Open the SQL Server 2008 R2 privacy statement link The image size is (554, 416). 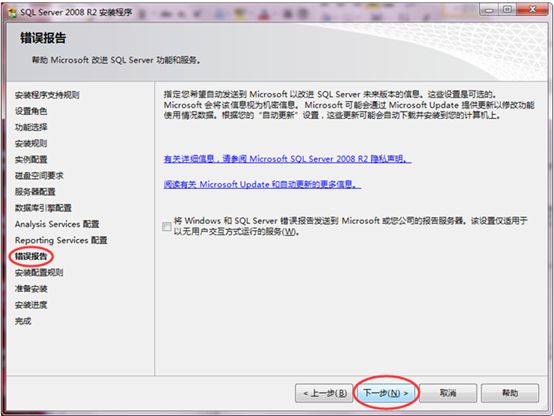(x=288, y=159)
